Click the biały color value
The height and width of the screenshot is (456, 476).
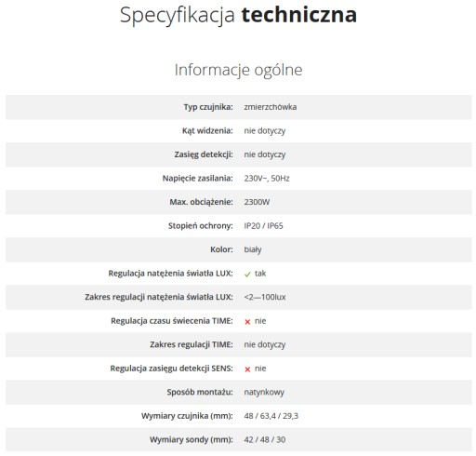click(253, 249)
